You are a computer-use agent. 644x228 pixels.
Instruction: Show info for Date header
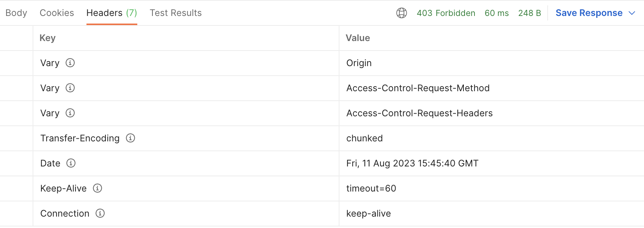coord(71,163)
